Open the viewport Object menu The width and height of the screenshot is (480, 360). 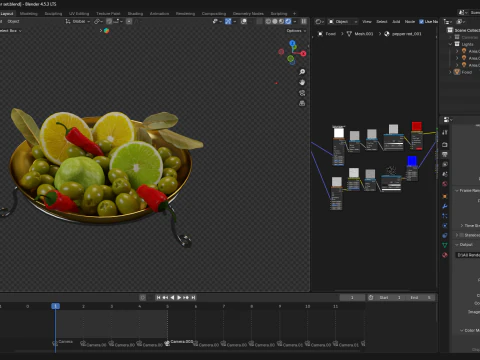coord(13,21)
